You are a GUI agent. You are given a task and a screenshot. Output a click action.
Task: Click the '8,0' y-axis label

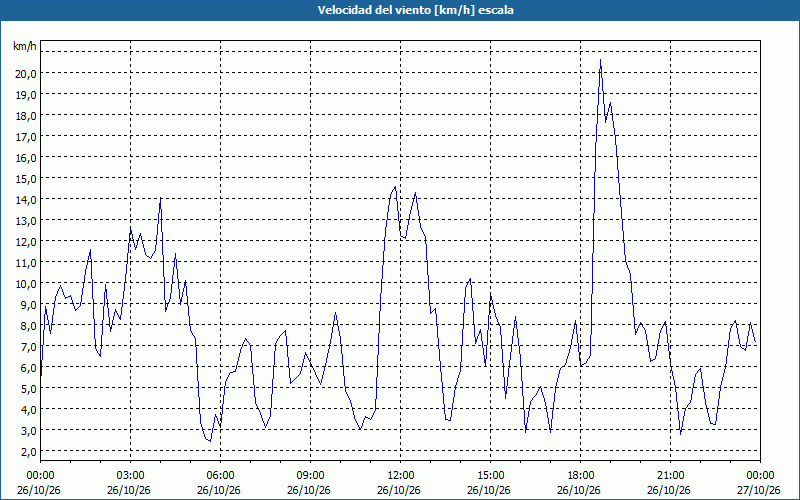(x=29, y=325)
